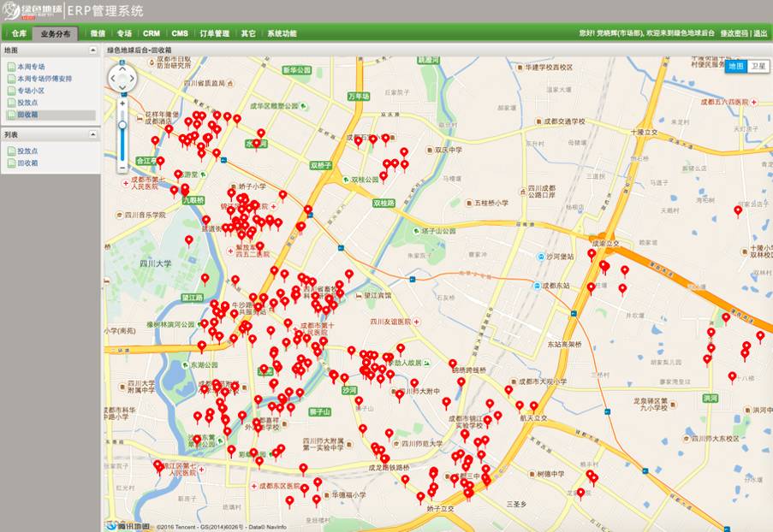Collapse the 地图 sidebar panel
The image size is (773, 532).
[x=92, y=50]
